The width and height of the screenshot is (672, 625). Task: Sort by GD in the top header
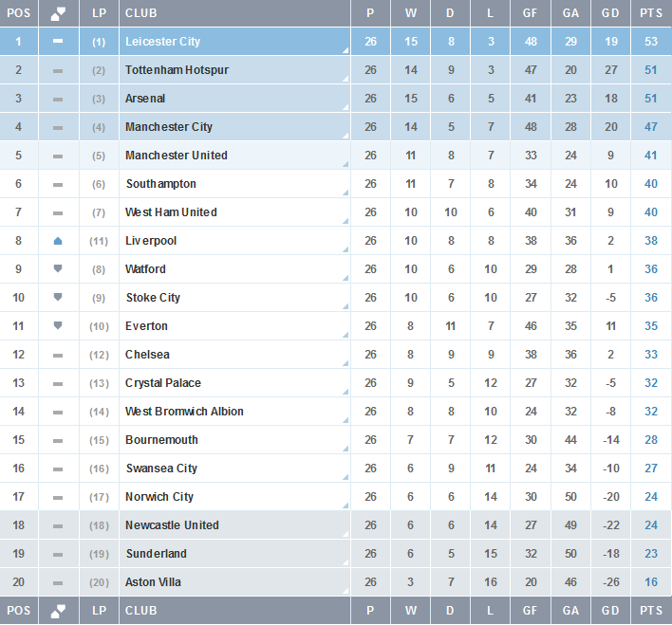coord(611,13)
